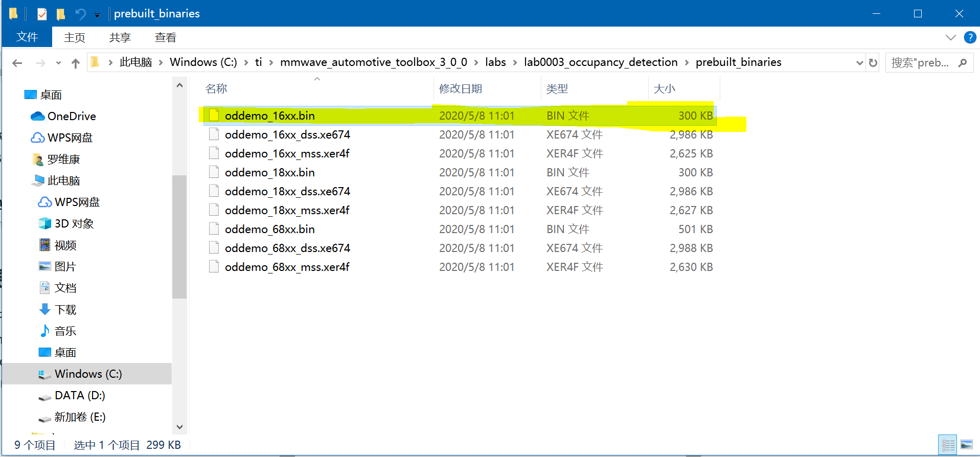Switch to the 共享 ribbon tab

click(120, 38)
